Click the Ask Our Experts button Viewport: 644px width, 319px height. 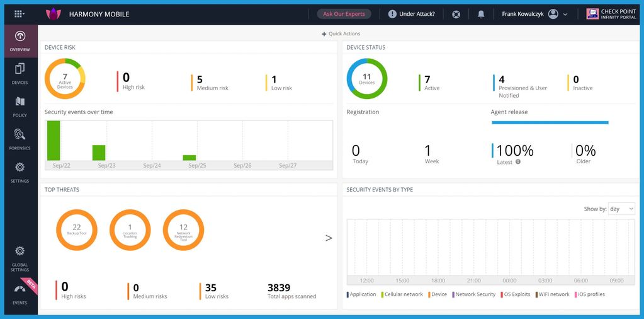[x=344, y=14]
